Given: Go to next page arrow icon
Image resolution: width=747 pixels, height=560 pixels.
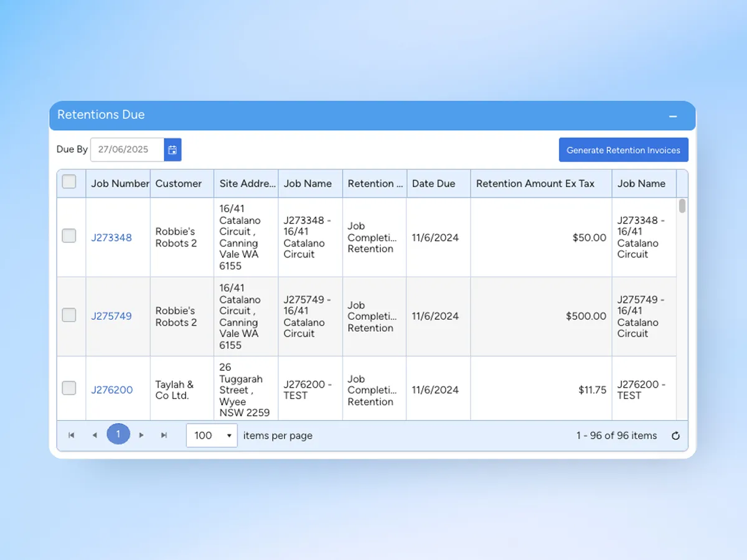Looking at the screenshot, I should click(141, 436).
